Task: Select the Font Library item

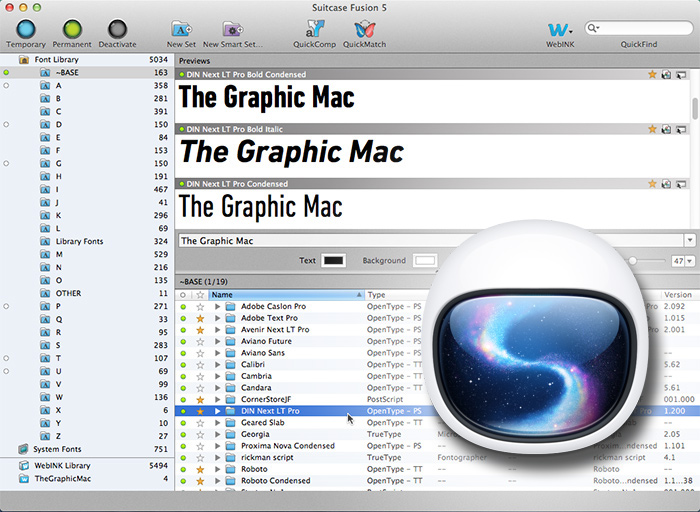Action: tap(87, 59)
